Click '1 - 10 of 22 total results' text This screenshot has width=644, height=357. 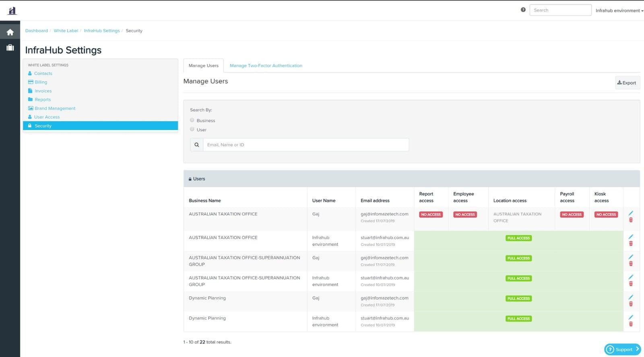[207, 342]
